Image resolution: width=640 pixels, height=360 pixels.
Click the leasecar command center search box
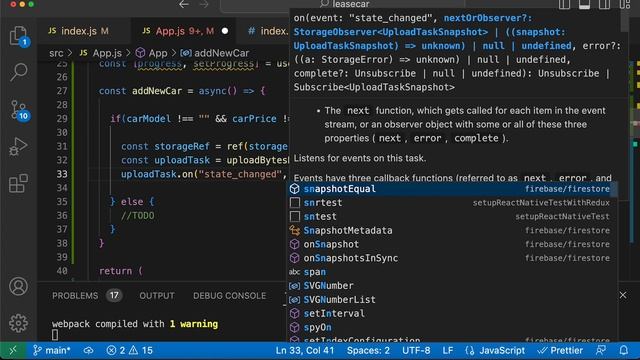click(x=343, y=4)
